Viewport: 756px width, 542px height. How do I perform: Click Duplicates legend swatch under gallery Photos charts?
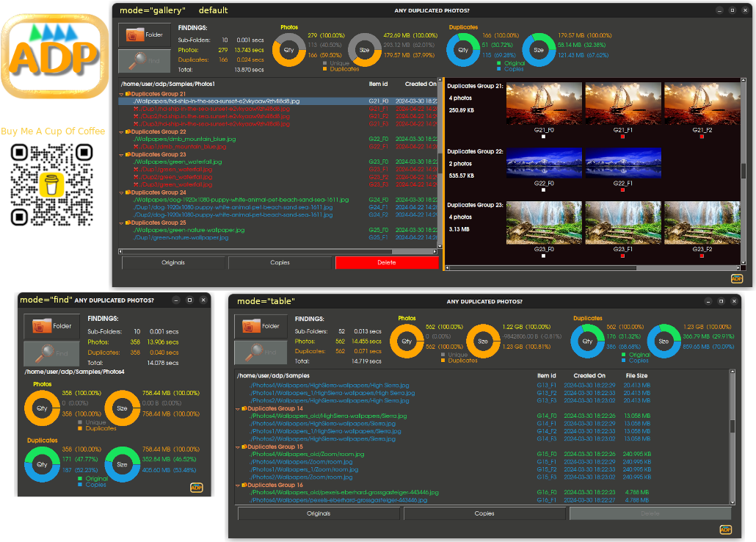point(324,69)
